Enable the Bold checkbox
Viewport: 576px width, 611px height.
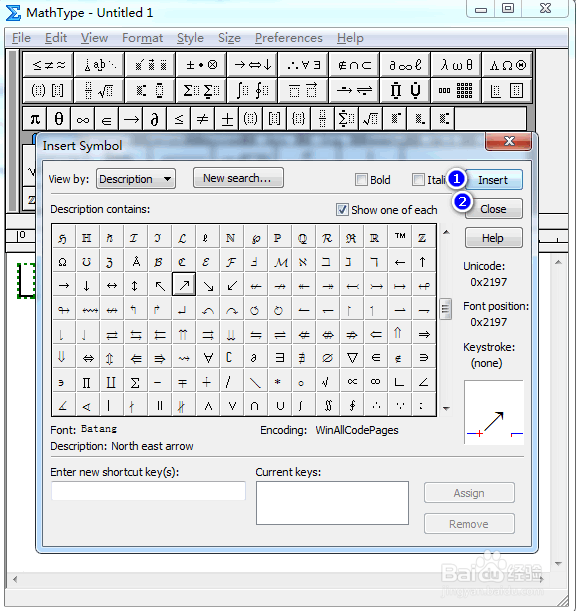[x=361, y=180]
